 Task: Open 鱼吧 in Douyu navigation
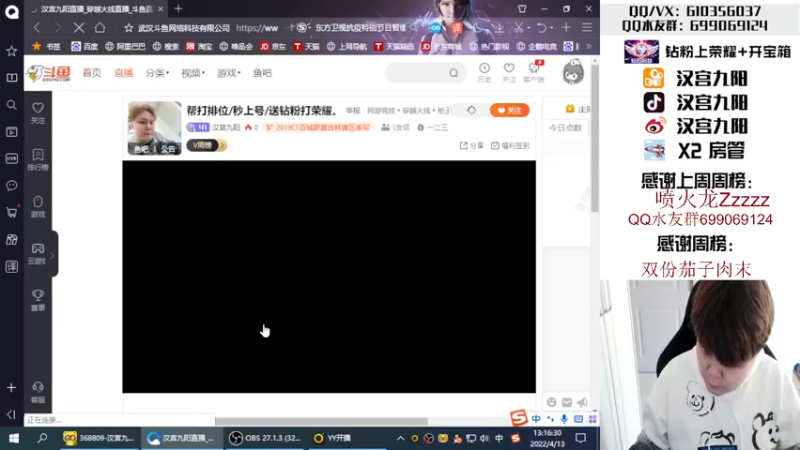[x=262, y=73]
